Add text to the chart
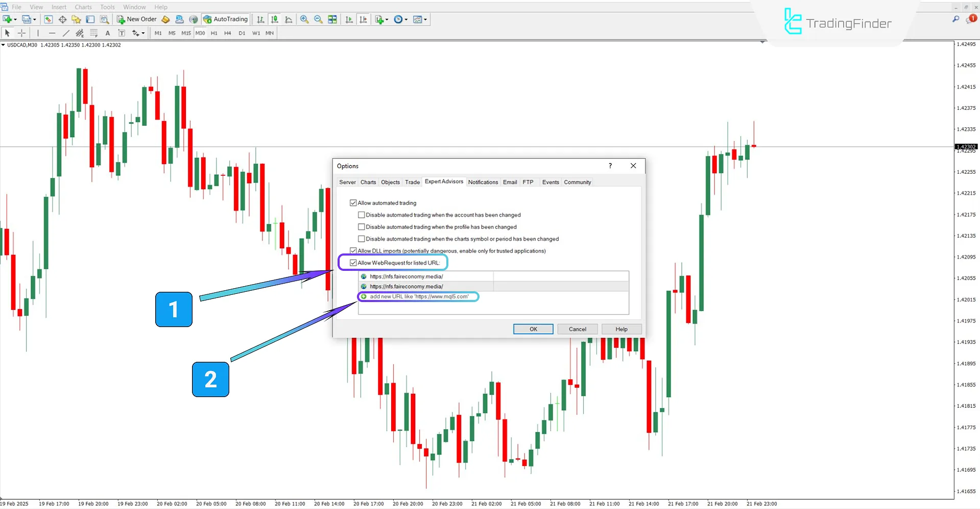 pos(108,33)
